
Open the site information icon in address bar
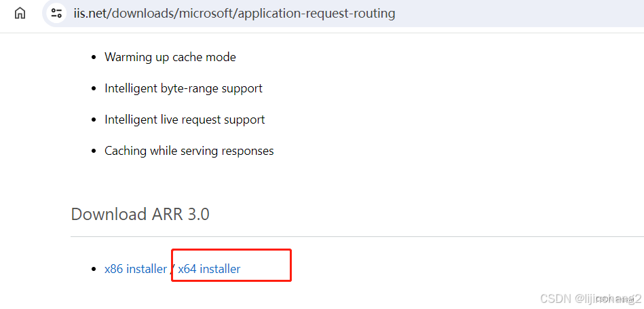point(57,13)
